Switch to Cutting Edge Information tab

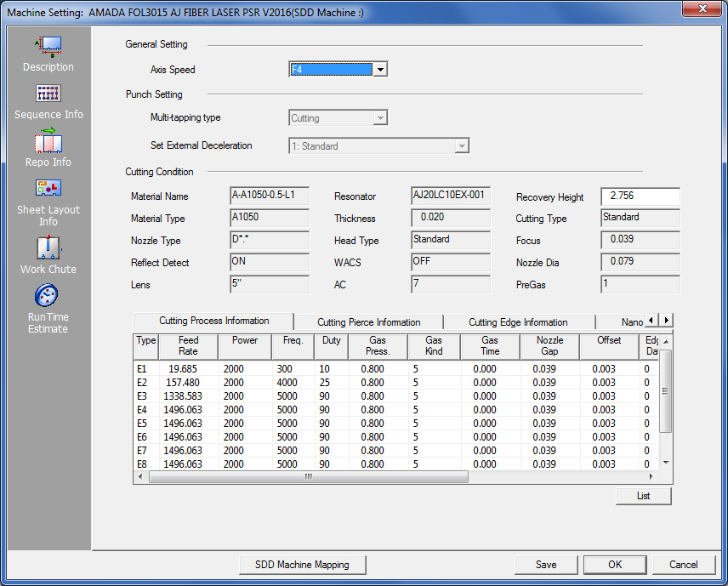click(x=518, y=322)
